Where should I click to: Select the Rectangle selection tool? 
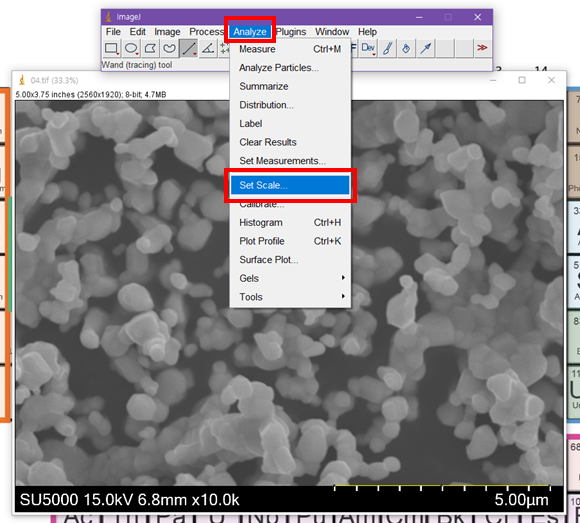111,48
